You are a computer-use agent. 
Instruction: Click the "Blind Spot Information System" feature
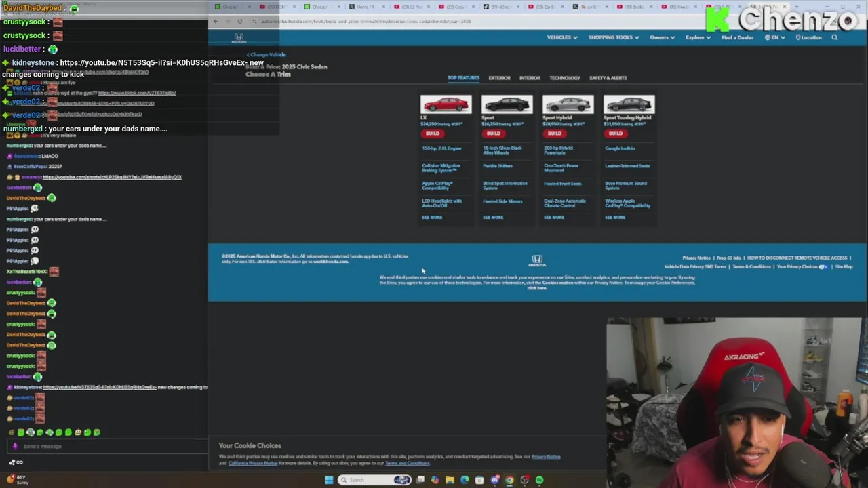tap(505, 186)
